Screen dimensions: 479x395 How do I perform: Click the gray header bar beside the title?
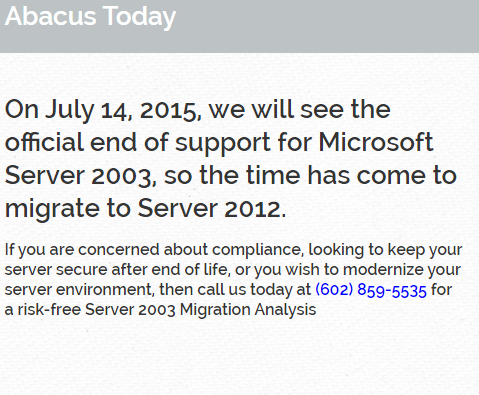point(327,26)
